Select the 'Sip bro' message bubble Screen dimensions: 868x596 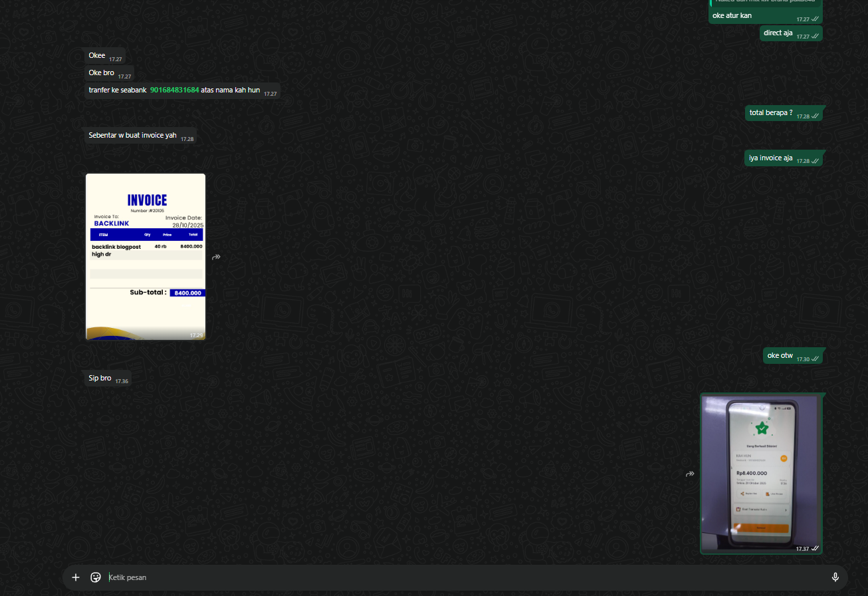point(100,378)
